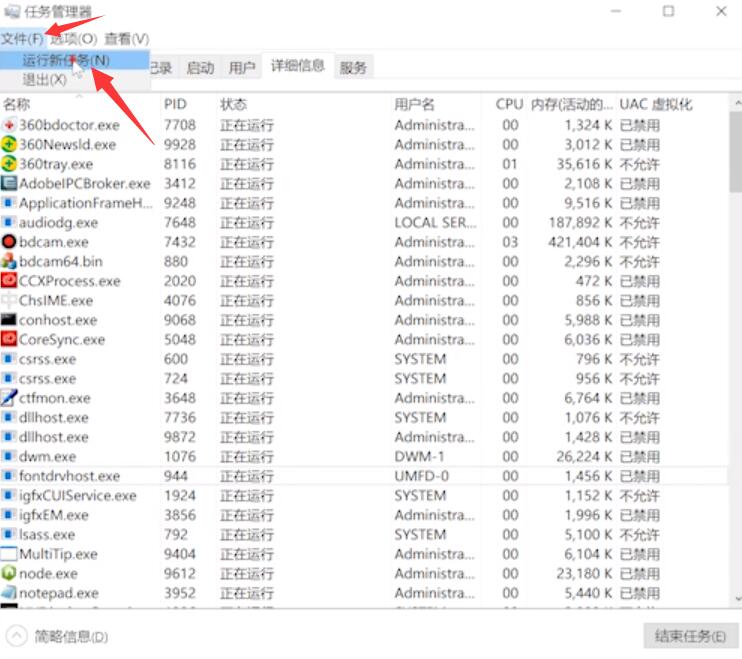Sort by the PID column header
Image resolution: width=742 pixels, height=659 pixels.
pos(188,104)
